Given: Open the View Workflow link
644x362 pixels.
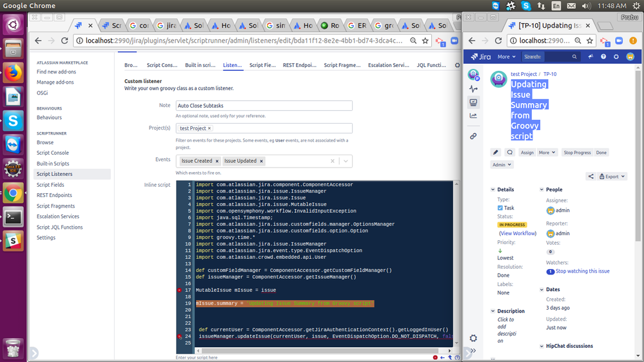Looking at the screenshot, I should [518, 233].
